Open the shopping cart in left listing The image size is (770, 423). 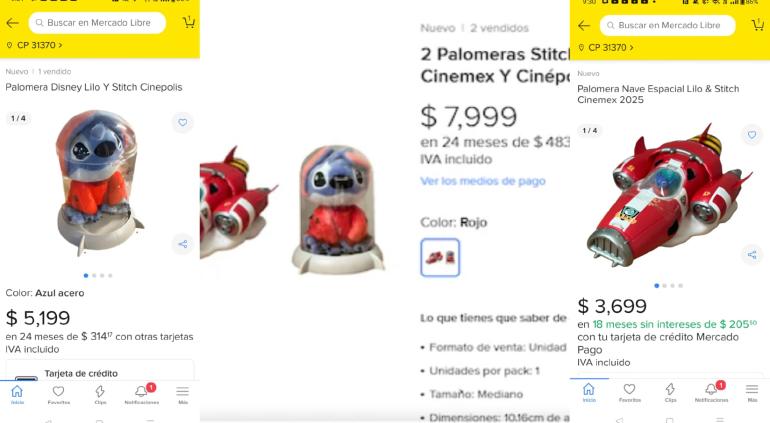(x=189, y=22)
